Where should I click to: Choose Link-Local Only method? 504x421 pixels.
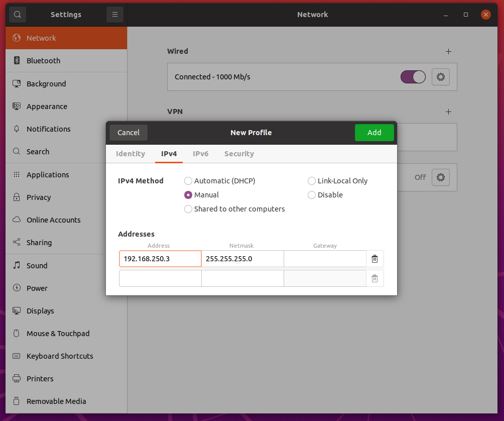pyautogui.click(x=311, y=181)
